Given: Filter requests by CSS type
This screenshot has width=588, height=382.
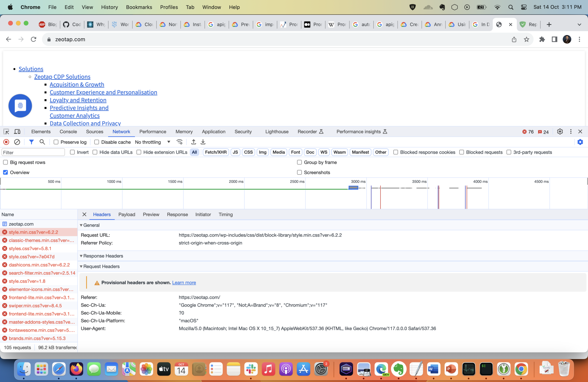Looking at the screenshot, I should pyautogui.click(x=248, y=152).
